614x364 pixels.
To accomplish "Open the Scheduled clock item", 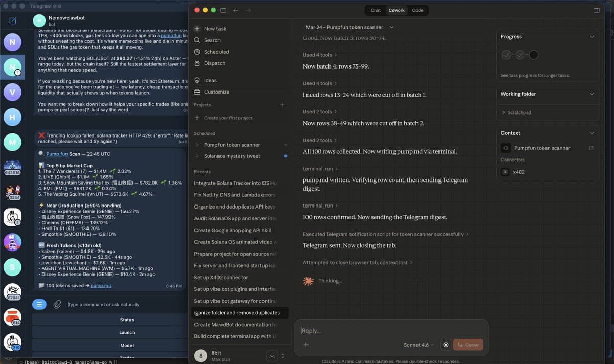I will (211, 52).
